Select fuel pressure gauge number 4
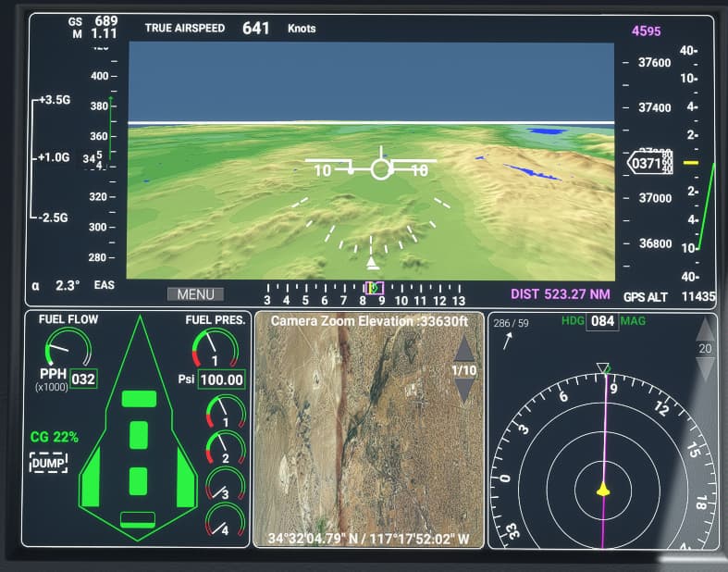Screen dimensions: 728x572 point(226,518)
